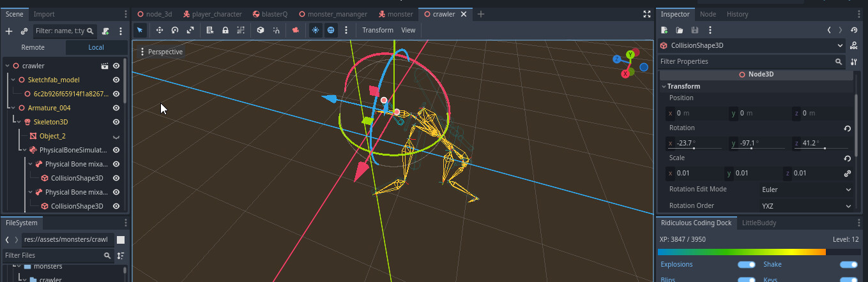Choose the Scale mode tool
Image resolution: width=868 pixels, height=282 pixels.
[x=190, y=30]
